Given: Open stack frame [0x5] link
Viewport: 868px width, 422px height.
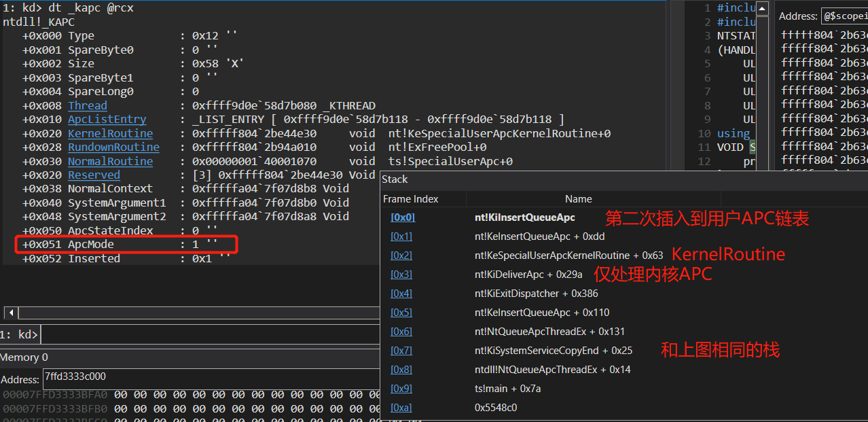Looking at the screenshot, I should click(x=403, y=313).
